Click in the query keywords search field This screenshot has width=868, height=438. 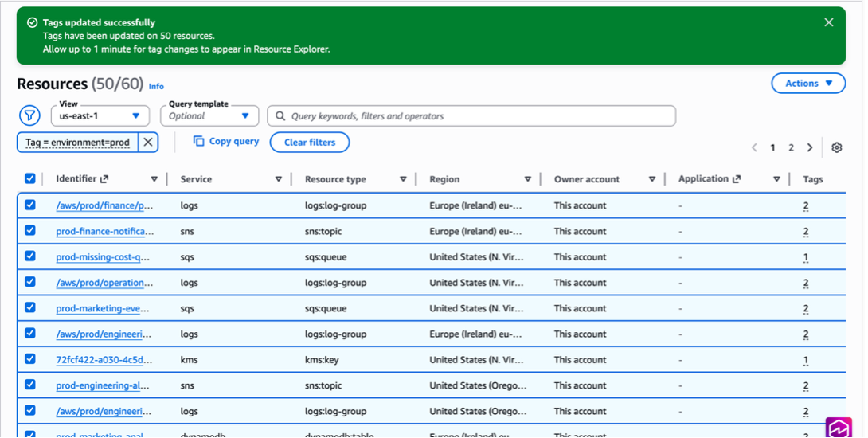[x=471, y=116]
